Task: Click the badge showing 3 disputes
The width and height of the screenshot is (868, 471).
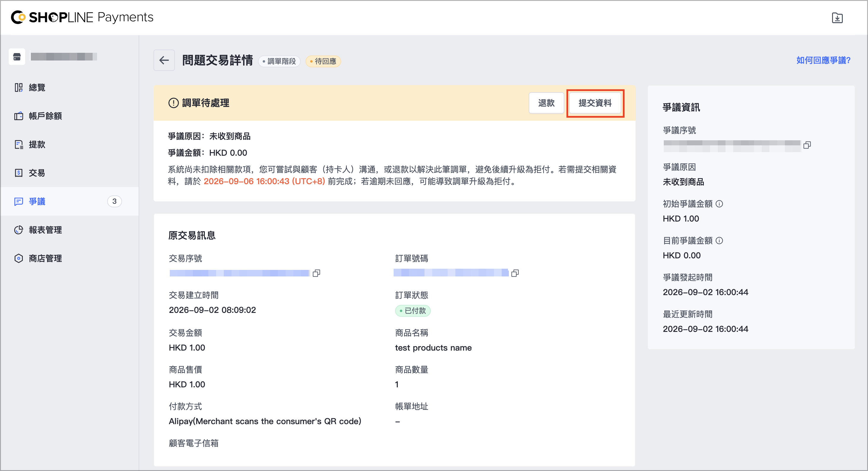Action: point(114,201)
